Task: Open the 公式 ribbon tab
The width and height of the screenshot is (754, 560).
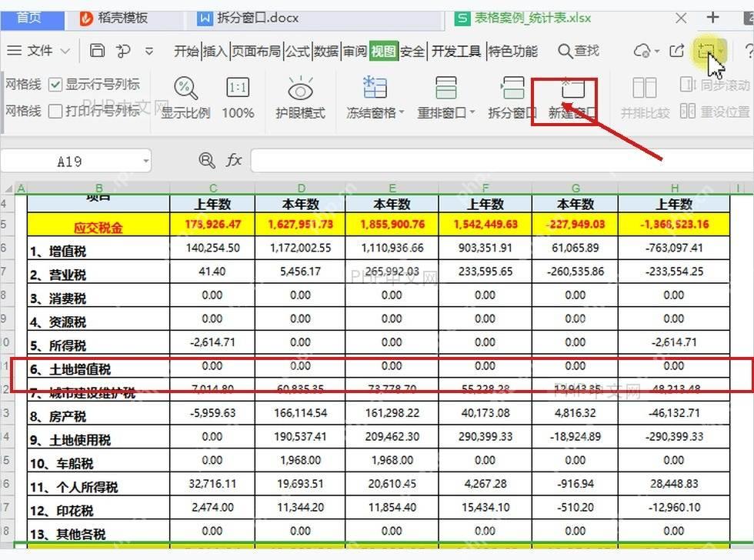Action: click(x=297, y=51)
